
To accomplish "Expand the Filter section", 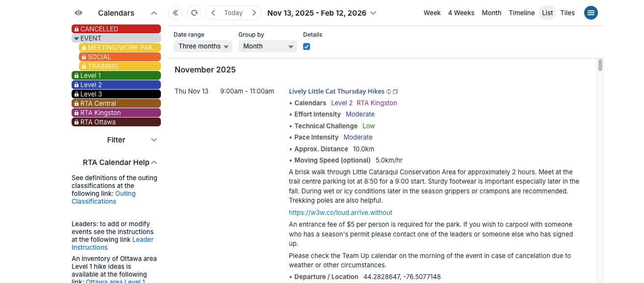I will (154, 140).
